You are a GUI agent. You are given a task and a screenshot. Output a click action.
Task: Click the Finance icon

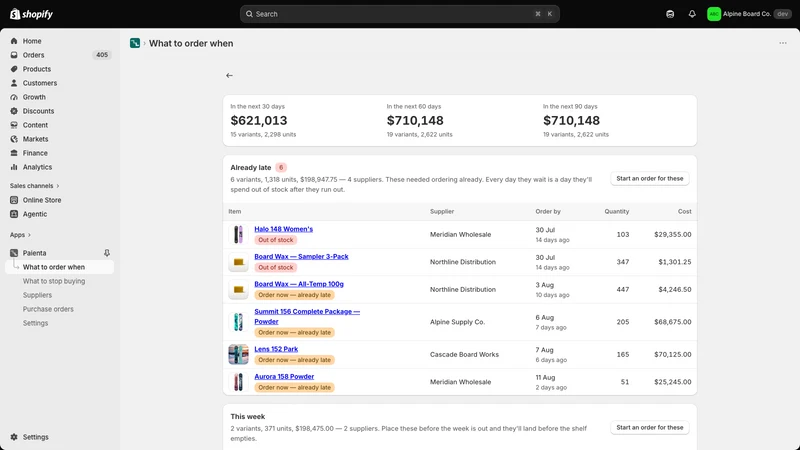[14, 153]
